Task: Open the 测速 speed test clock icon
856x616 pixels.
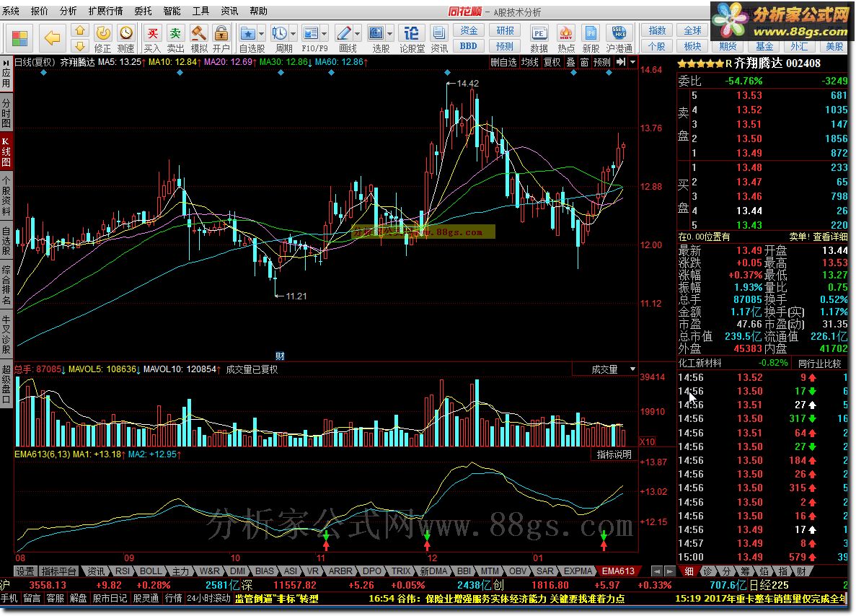Action: pos(125,39)
